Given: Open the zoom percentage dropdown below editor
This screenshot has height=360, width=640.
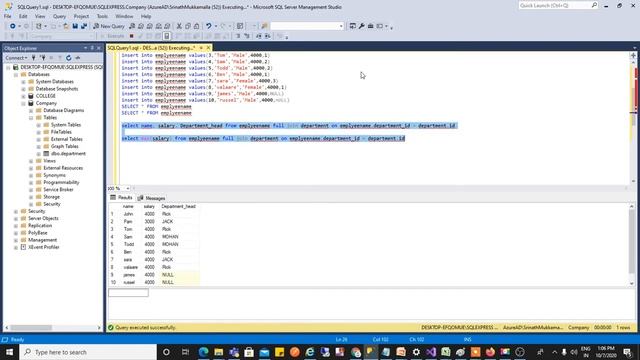Looking at the screenshot, I should (127, 189).
